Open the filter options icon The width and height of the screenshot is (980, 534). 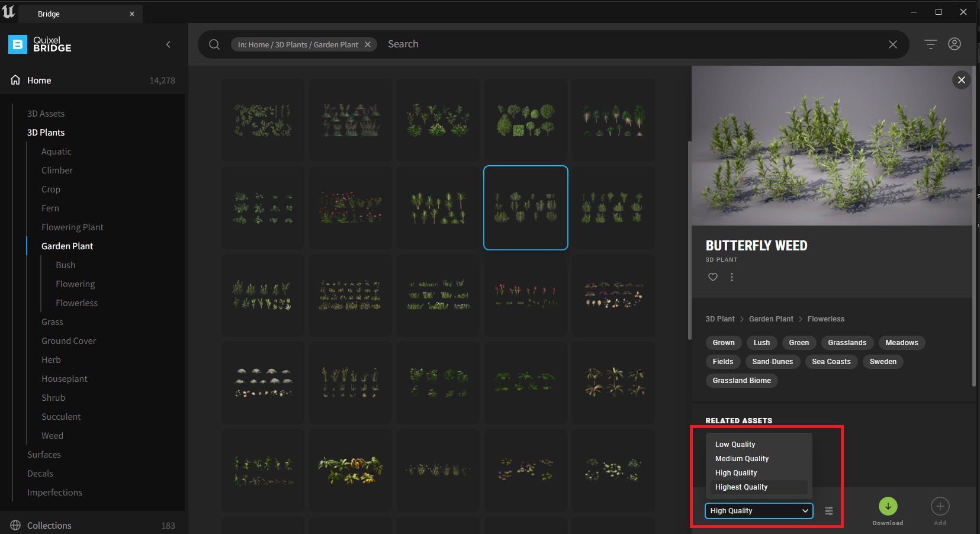pos(931,44)
